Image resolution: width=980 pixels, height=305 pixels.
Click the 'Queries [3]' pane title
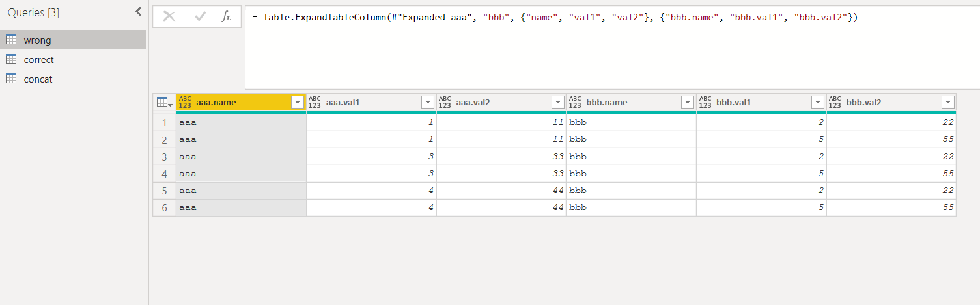34,12
